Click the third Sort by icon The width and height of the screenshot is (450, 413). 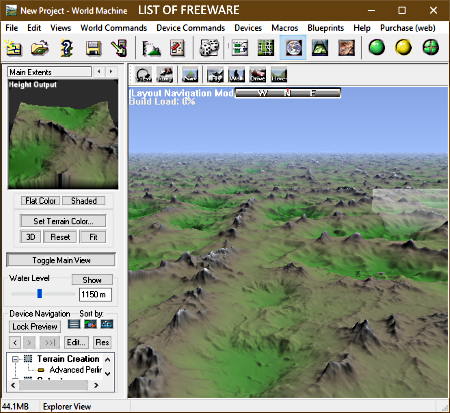[107, 324]
